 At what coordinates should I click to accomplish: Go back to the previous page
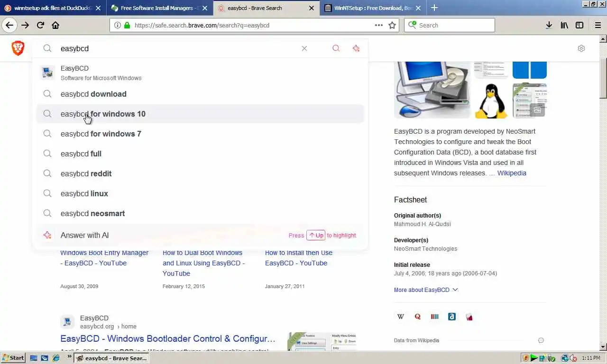click(x=9, y=25)
